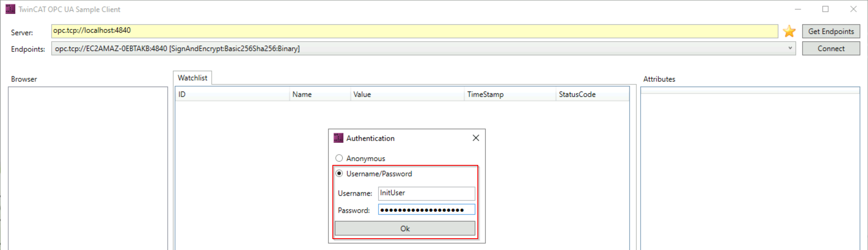Screen dimensions: 868x250
Task: Click the Authentication dialog's app icon
Action: coord(338,138)
